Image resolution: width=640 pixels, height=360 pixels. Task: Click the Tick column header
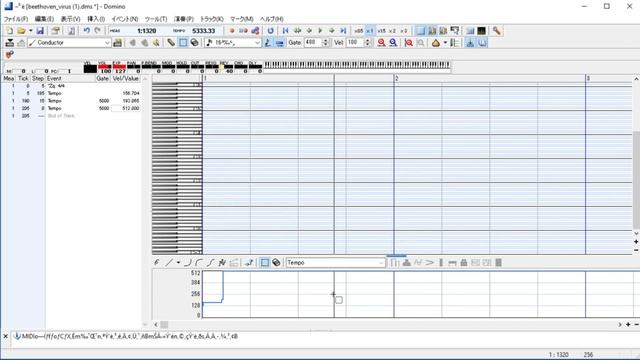pyautogui.click(x=23, y=78)
